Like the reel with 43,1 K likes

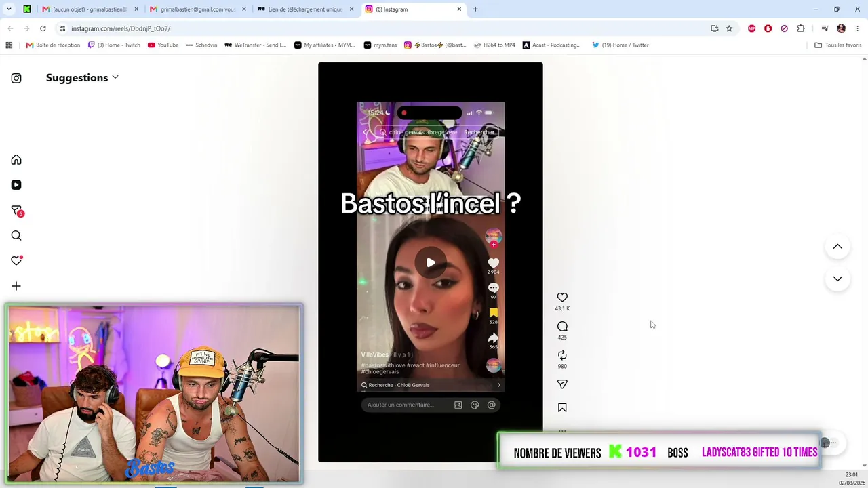(562, 298)
